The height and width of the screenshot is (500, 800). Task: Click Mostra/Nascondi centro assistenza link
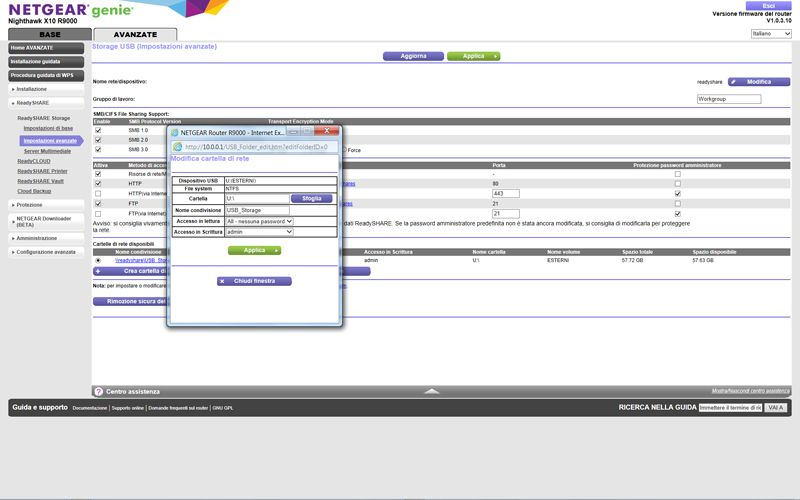pyautogui.click(x=751, y=391)
